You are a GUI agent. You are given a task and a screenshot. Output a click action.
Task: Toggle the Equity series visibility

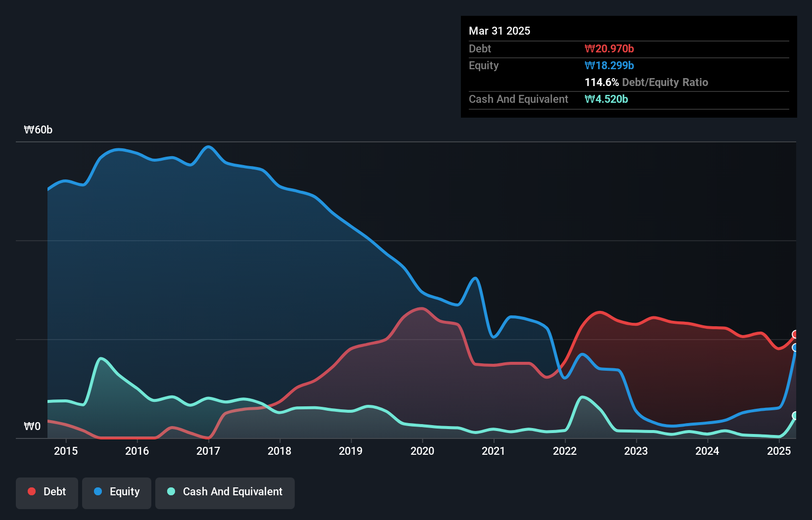coord(116,492)
